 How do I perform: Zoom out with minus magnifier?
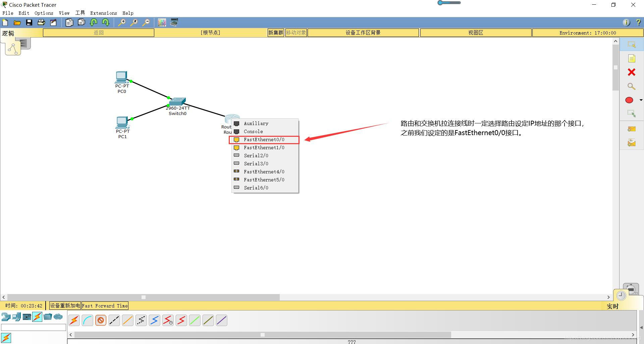pyautogui.click(x=146, y=22)
